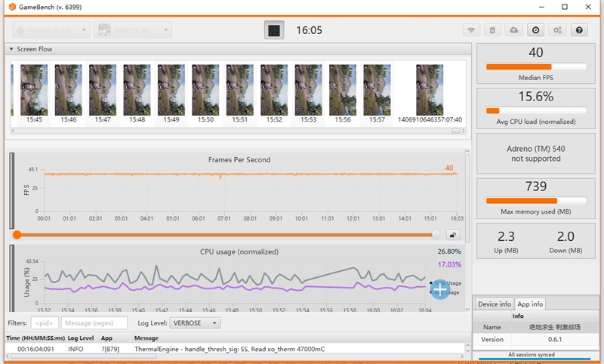
Task: Open help via question mark icon
Action: (579, 30)
